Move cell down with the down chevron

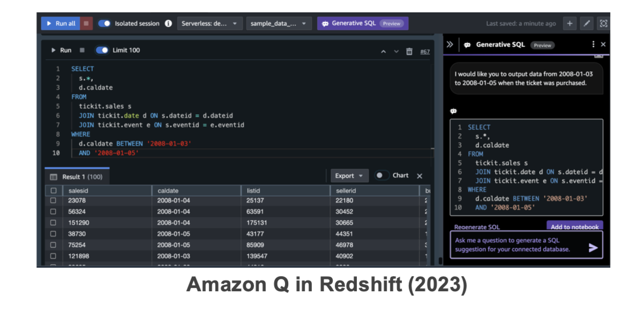pos(397,52)
